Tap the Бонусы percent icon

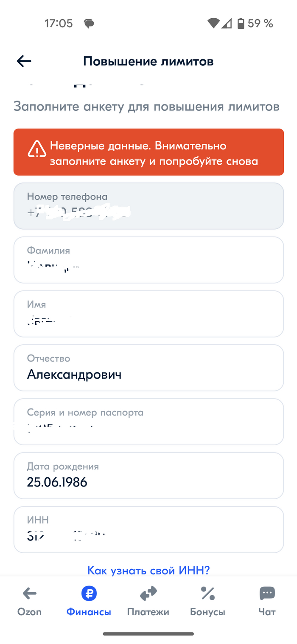pos(207,593)
